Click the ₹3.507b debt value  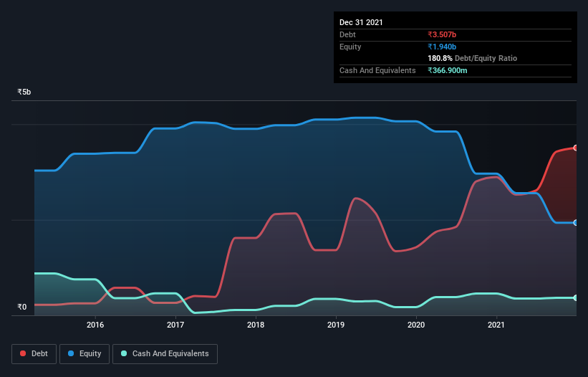pos(442,34)
